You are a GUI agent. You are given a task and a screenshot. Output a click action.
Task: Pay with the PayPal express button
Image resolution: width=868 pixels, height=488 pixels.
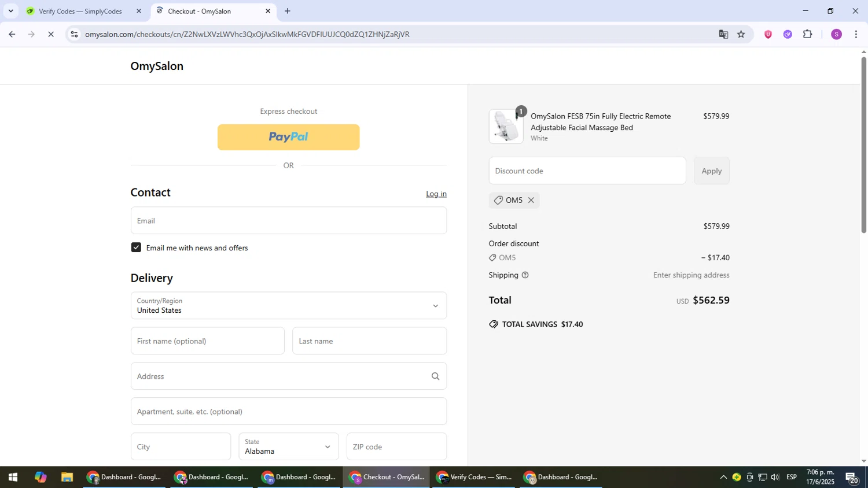pos(288,137)
